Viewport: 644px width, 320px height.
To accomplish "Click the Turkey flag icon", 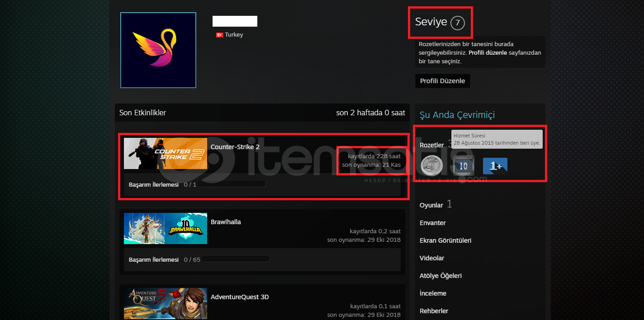I will (x=219, y=35).
